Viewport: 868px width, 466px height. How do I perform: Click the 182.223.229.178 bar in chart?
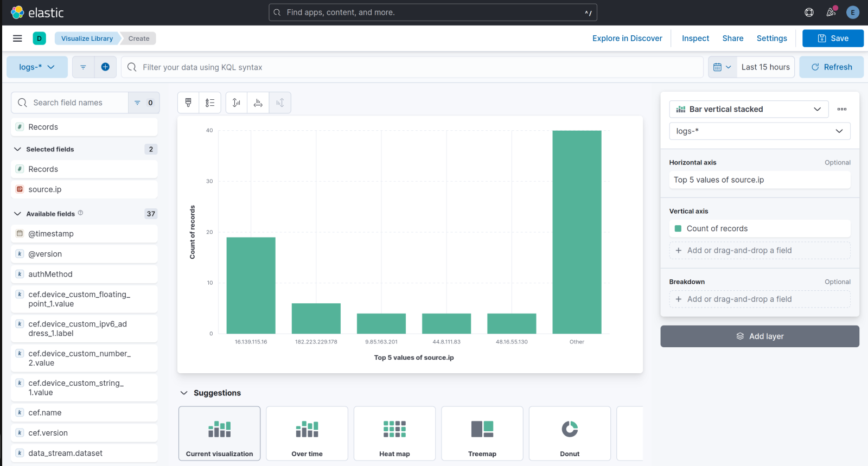316,318
